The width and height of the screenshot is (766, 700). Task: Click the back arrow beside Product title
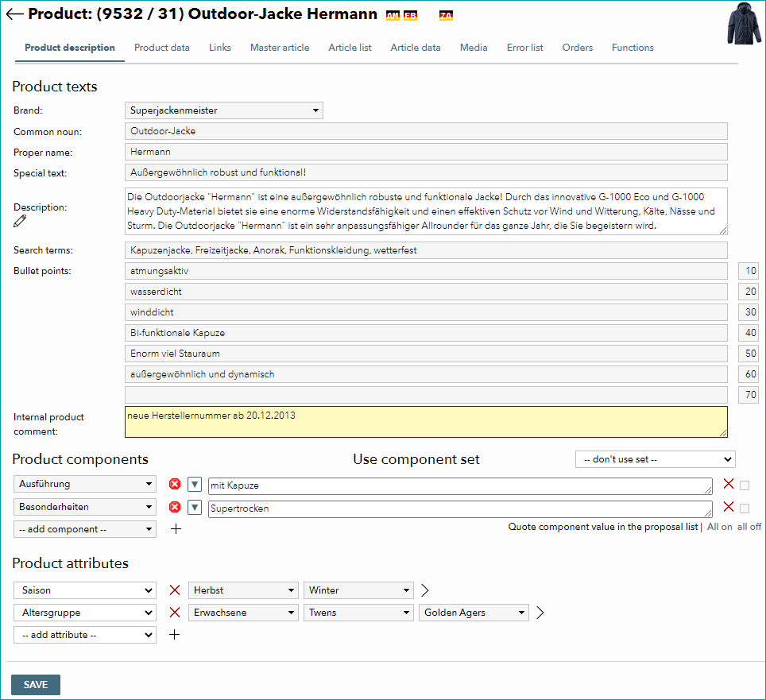coord(14,14)
